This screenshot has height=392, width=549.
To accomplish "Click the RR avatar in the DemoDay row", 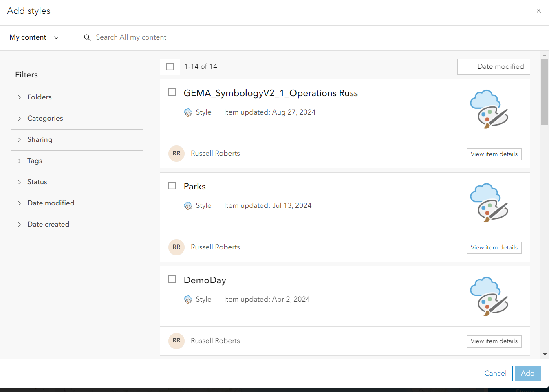I will tap(176, 341).
